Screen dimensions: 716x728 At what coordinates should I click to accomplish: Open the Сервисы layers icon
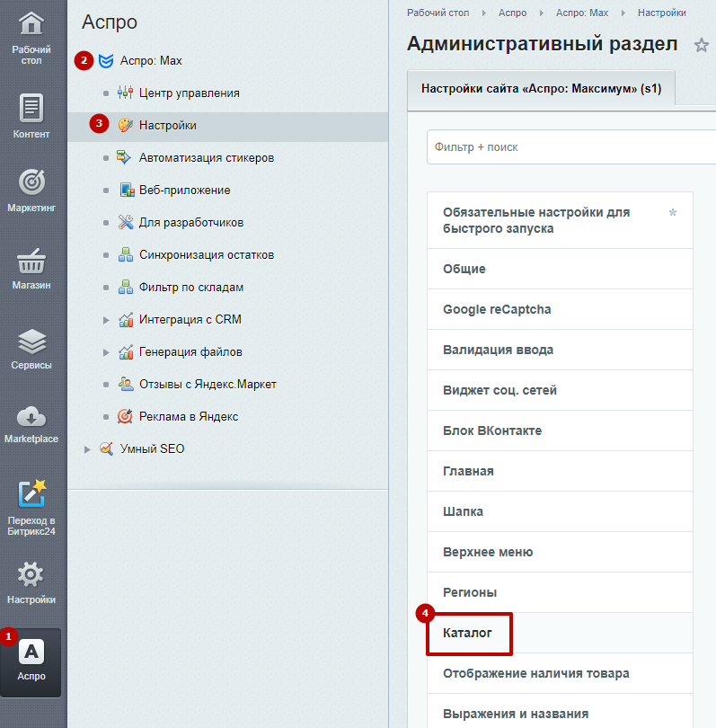[31, 342]
